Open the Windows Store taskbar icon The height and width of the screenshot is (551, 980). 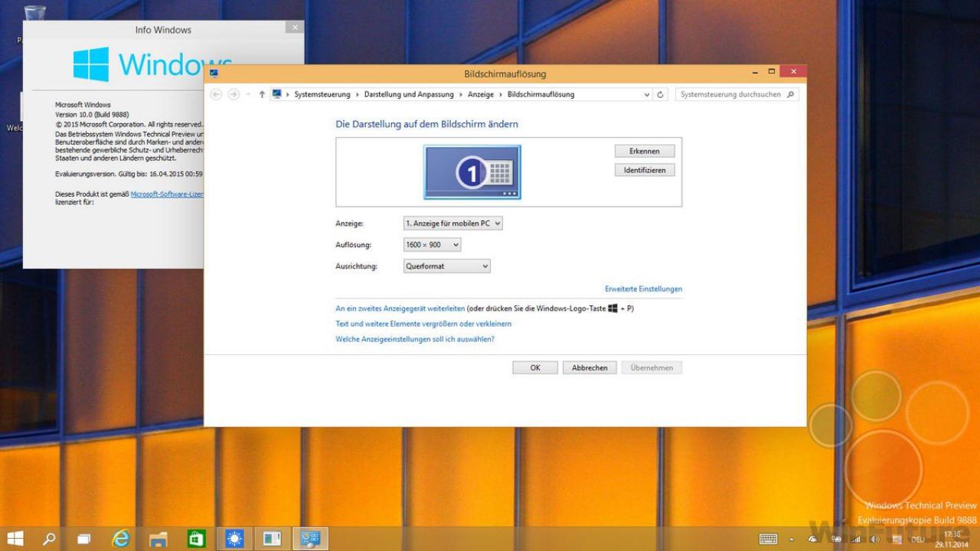197,539
